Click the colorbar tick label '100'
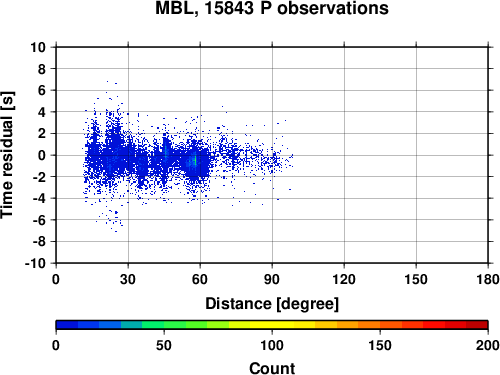500x375 pixels. coord(272,345)
